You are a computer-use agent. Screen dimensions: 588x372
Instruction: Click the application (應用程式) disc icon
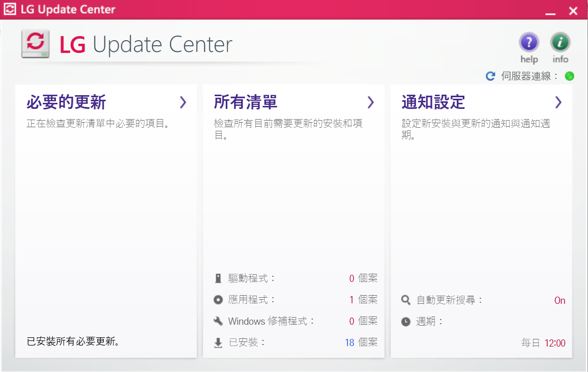point(218,300)
